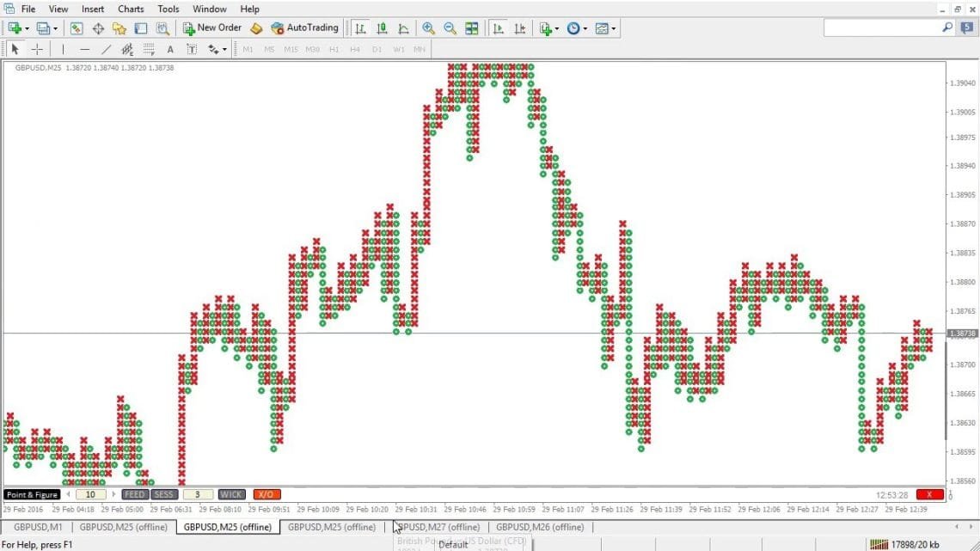
Task: Pick the trendline drawing tool
Action: (106, 49)
